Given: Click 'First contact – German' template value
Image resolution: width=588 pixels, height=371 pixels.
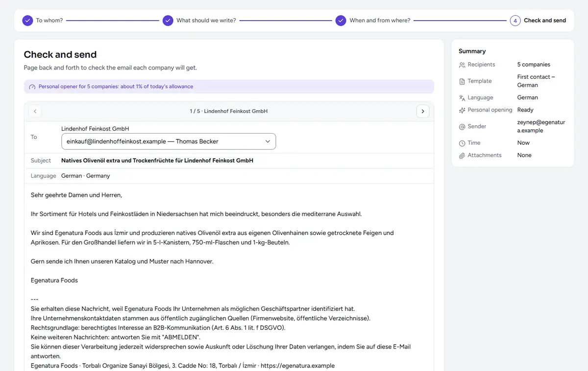Looking at the screenshot, I should click(x=536, y=81).
